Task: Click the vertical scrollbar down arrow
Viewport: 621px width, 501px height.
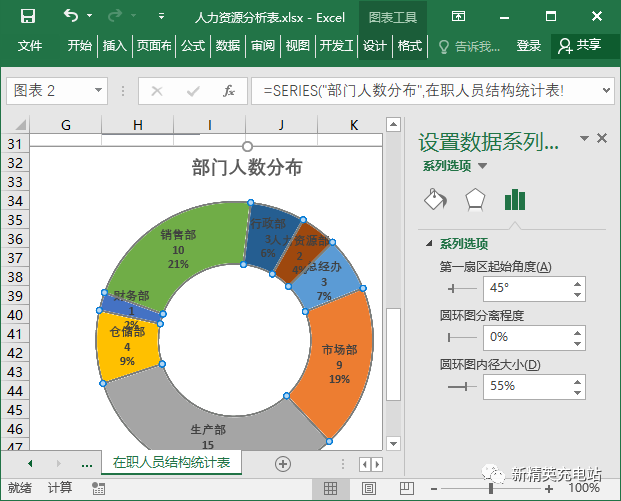Action: coord(393,443)
